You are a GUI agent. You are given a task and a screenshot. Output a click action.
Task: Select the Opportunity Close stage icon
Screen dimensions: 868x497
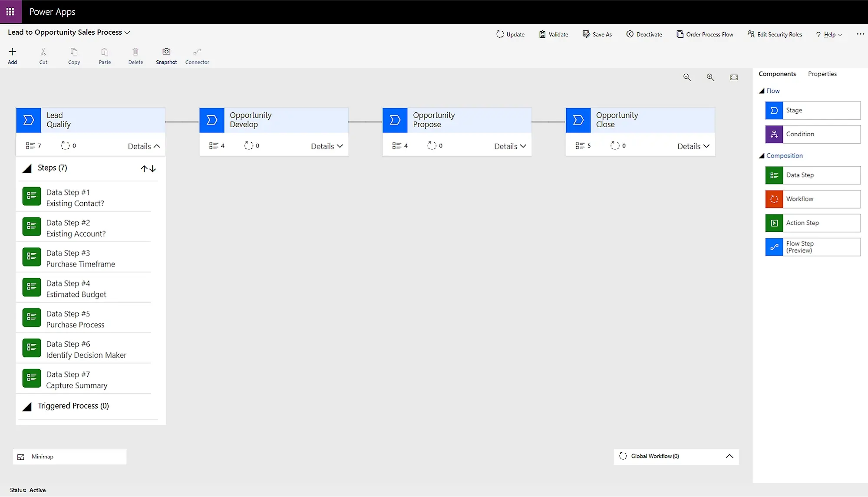point(578,120)
